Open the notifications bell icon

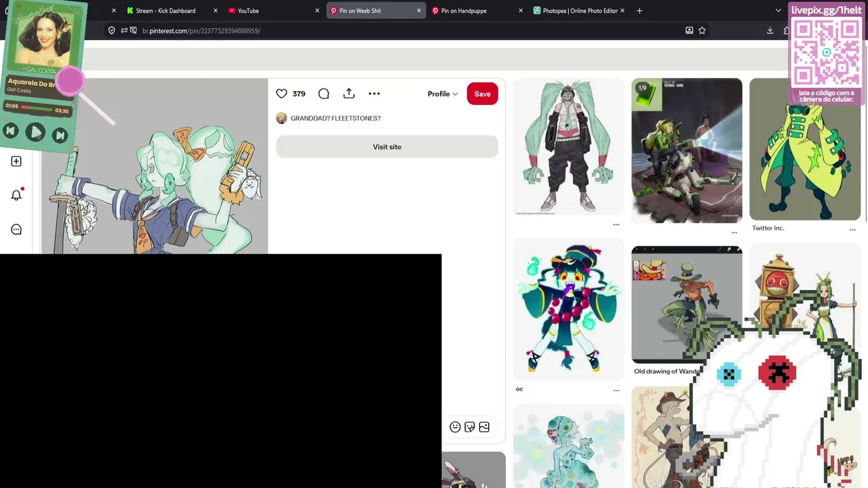click(16, 195)
